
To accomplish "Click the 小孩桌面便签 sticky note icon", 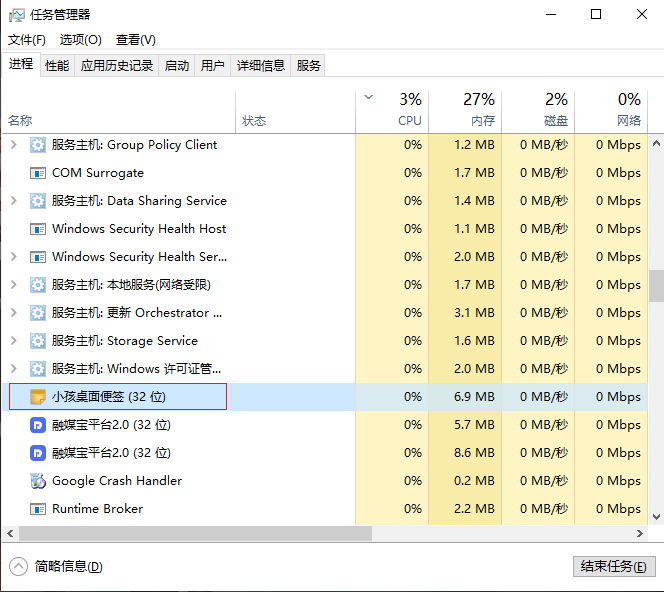I will pyautogui.click(x=38, y=397).
